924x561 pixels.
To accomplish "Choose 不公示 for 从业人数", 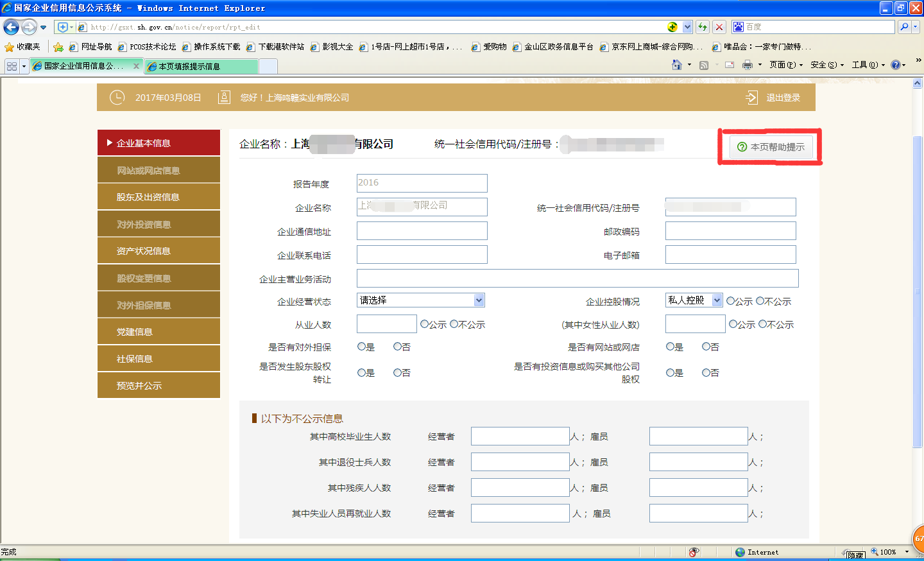I will point(454,324).
